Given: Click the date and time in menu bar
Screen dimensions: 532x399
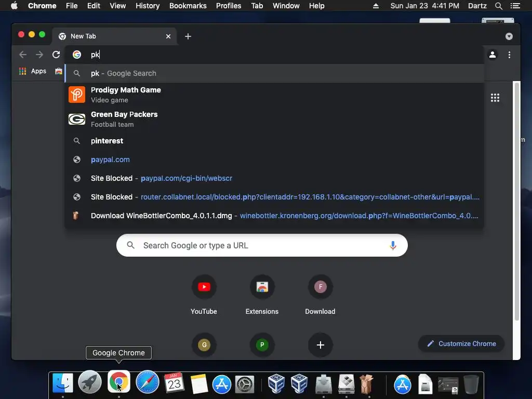Looking at the screenshot, I should [424, 6].
